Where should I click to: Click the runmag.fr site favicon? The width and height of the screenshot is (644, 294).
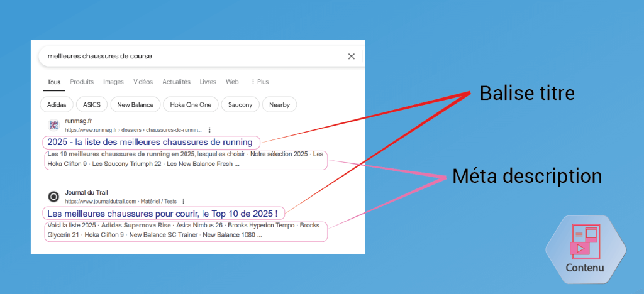pos(54,125)
